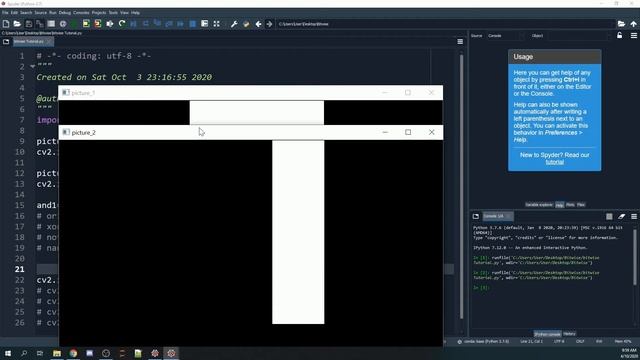The width and height of the screenshot is (640, 360).
Task: Open PYTHONPATH manager python icon
Action: click(246, 24)
